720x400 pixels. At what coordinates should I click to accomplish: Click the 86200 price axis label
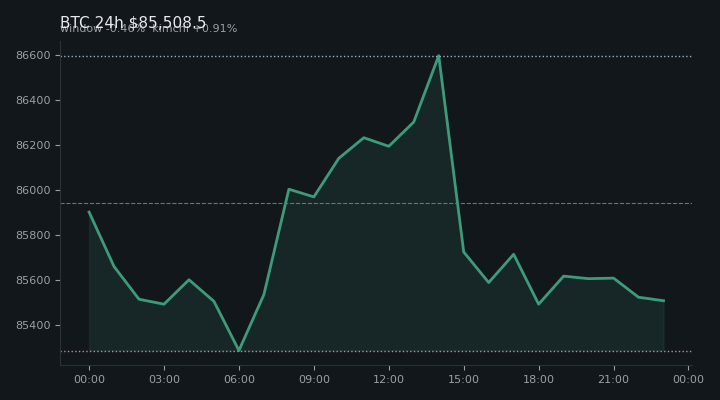(33, 146)
